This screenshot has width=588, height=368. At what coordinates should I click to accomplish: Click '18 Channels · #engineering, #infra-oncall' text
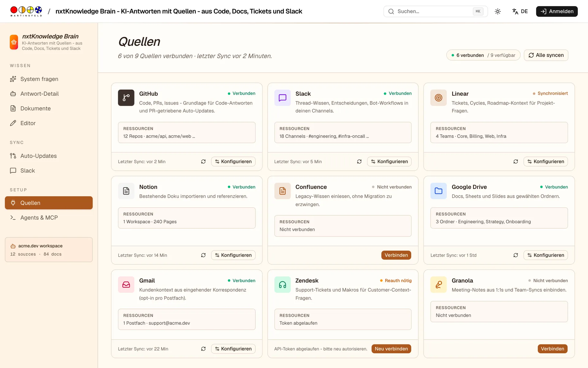tap(324, 136)
